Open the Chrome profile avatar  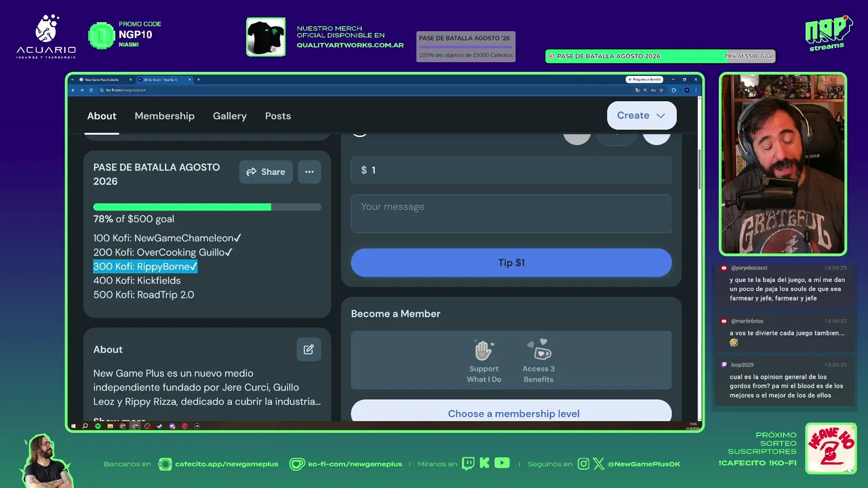coord(687,90)
